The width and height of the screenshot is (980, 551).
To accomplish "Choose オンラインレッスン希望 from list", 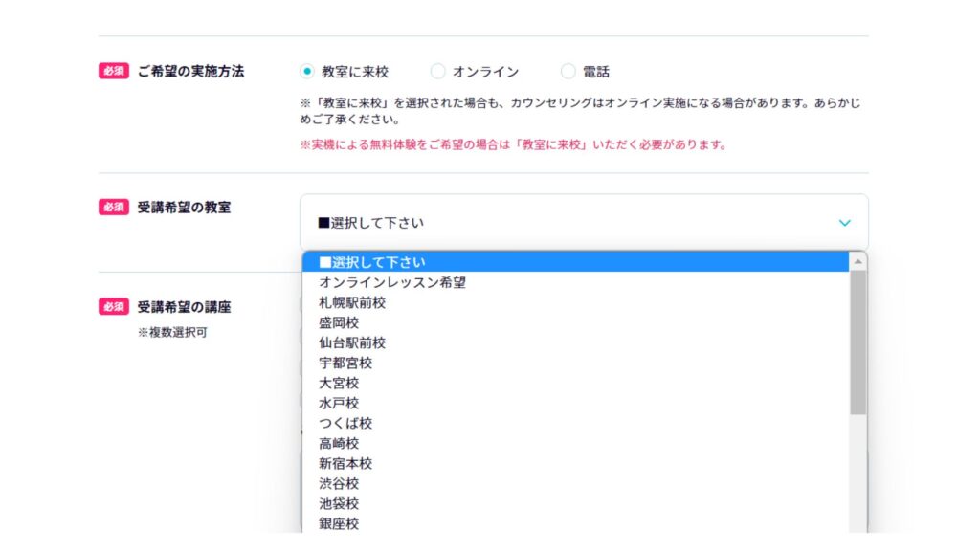I will pyautogui.click(x=575, y=282).
